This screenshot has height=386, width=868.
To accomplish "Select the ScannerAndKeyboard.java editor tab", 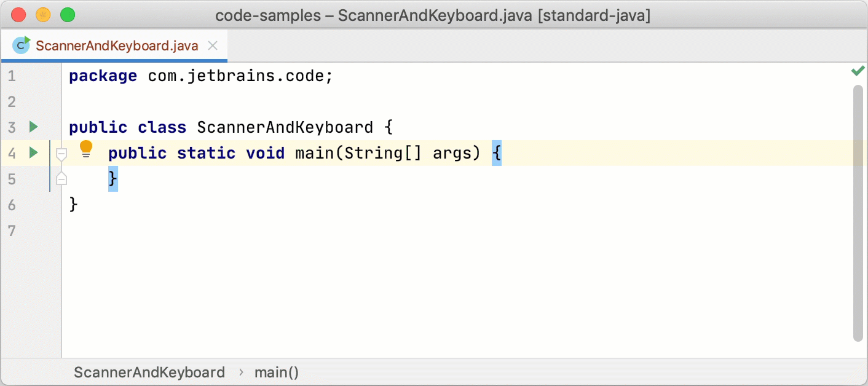I will pos(117,45).
